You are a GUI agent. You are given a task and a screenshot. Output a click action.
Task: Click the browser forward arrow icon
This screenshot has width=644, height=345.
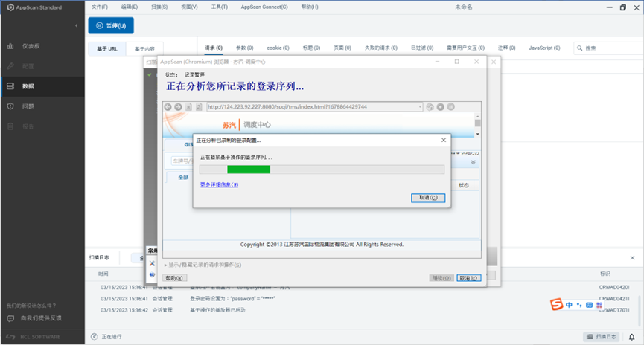tap(178, 106)
